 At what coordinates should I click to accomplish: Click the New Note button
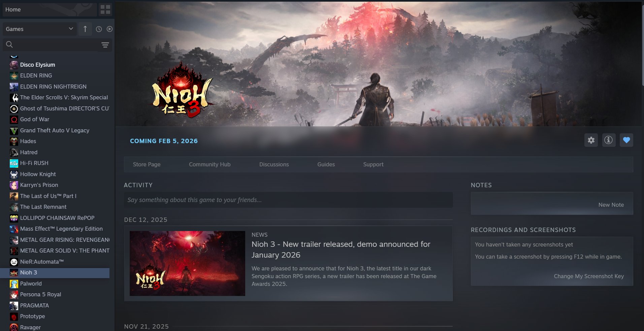coord(611,205)
